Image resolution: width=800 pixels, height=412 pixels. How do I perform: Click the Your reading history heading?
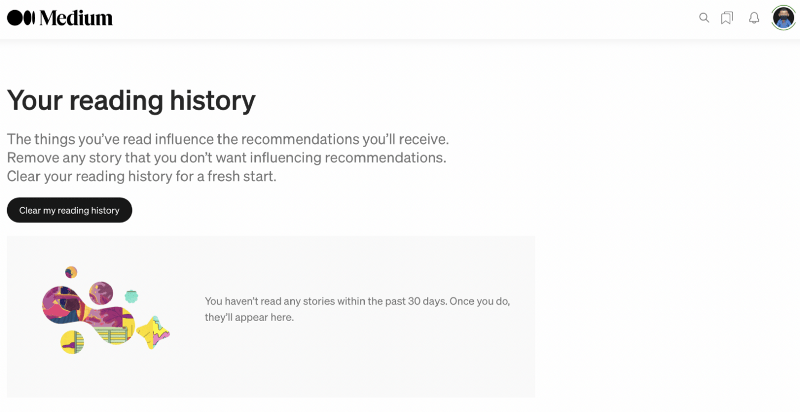pyautogui.click(x=131, y=100)
